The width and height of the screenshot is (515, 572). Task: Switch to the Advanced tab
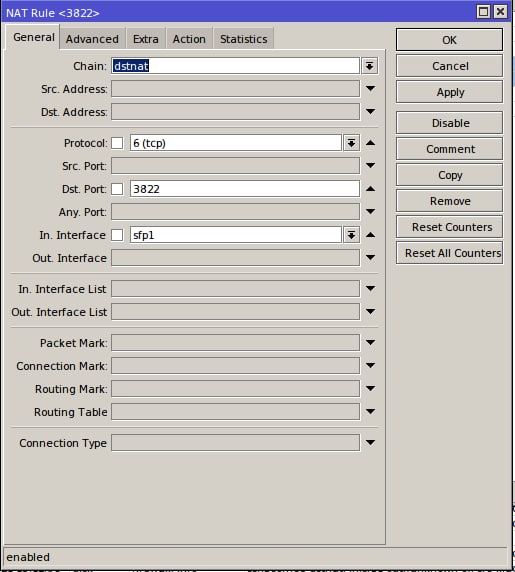point(92,39)
